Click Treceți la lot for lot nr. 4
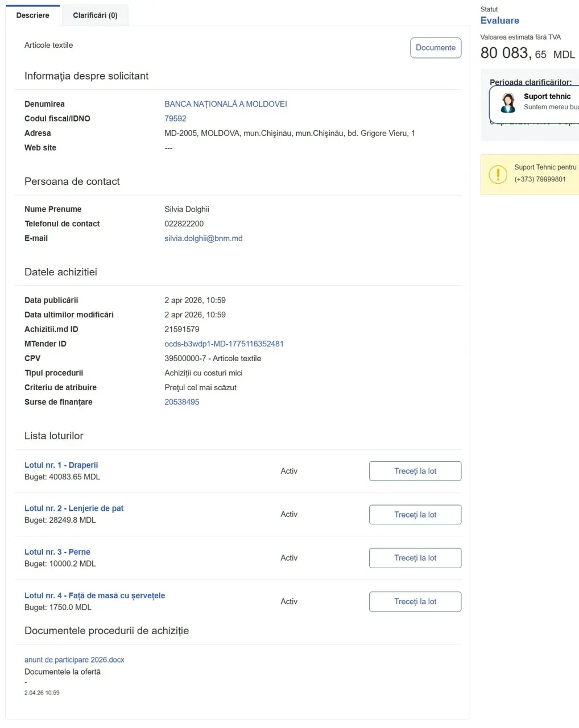 415,602
